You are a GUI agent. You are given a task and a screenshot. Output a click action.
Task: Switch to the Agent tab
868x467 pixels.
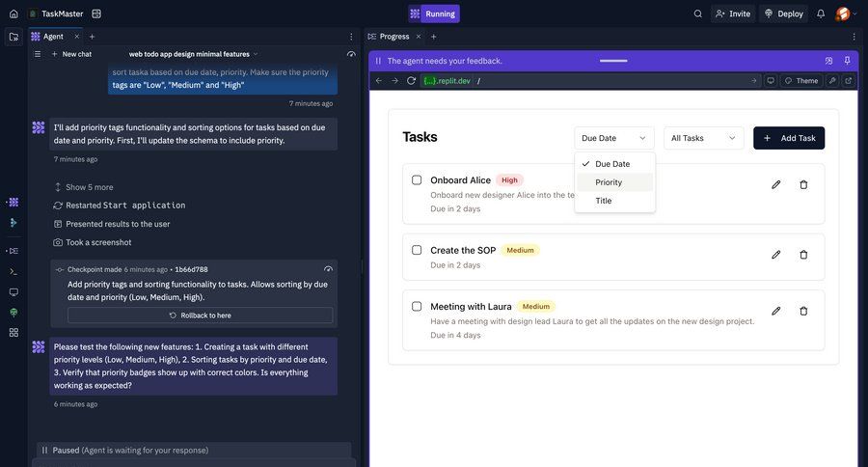click(x=53, y=37)
